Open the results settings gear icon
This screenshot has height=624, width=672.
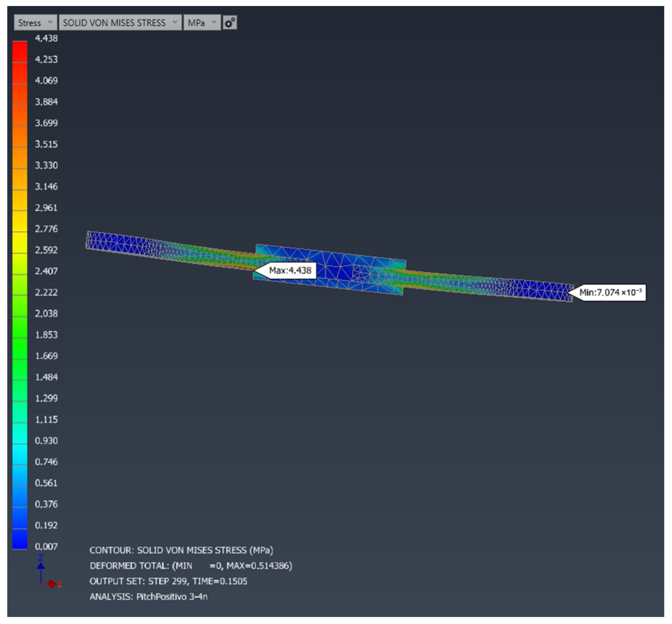(230, 23)
